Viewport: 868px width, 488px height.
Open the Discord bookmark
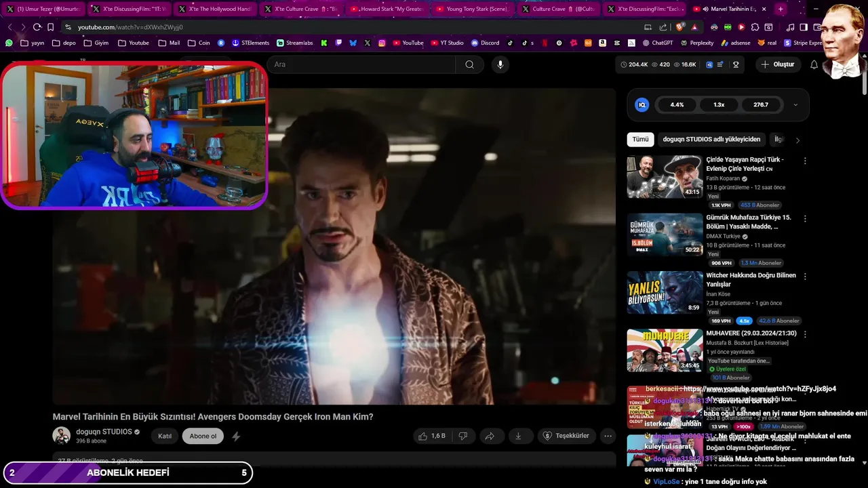click(x=484, y=43)
